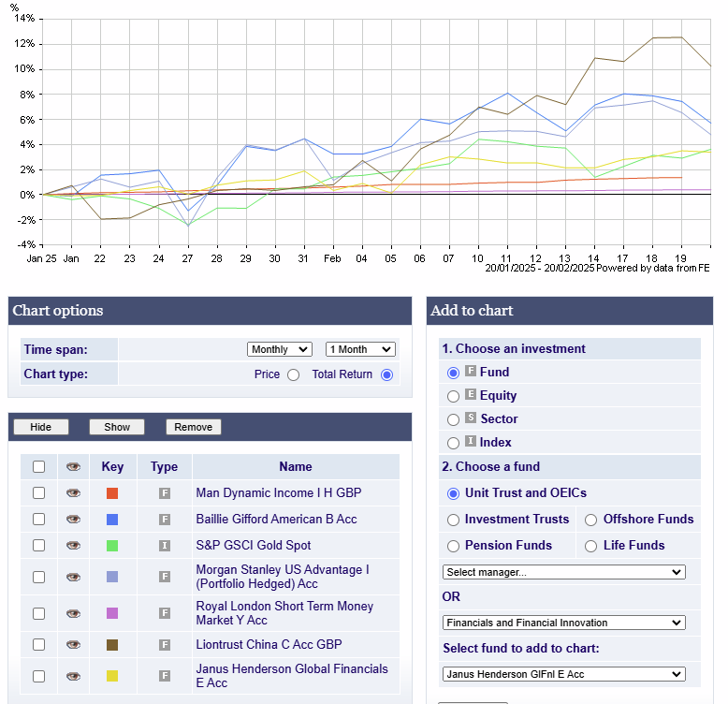Open Liontrust China C Acc GBP link

[x=269, y=645]
